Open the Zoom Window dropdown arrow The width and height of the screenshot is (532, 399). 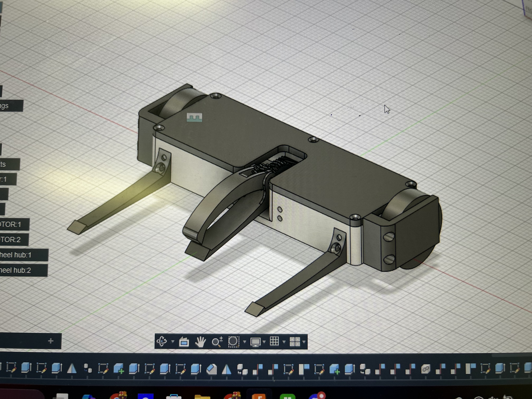coord(245,341)
